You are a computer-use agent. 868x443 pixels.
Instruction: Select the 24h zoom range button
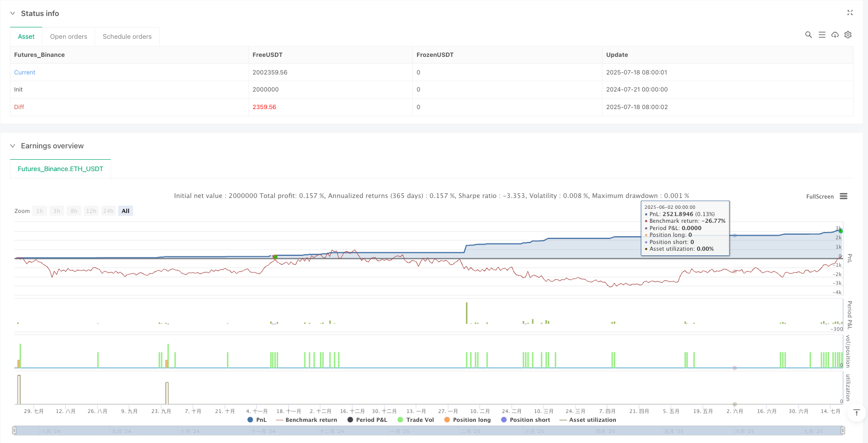pos(108,211)
